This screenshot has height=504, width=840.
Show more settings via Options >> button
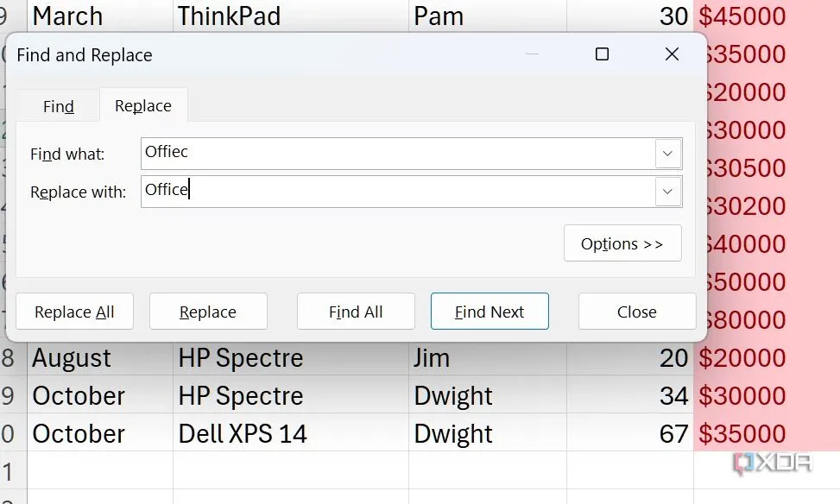(x=622, y=243)
